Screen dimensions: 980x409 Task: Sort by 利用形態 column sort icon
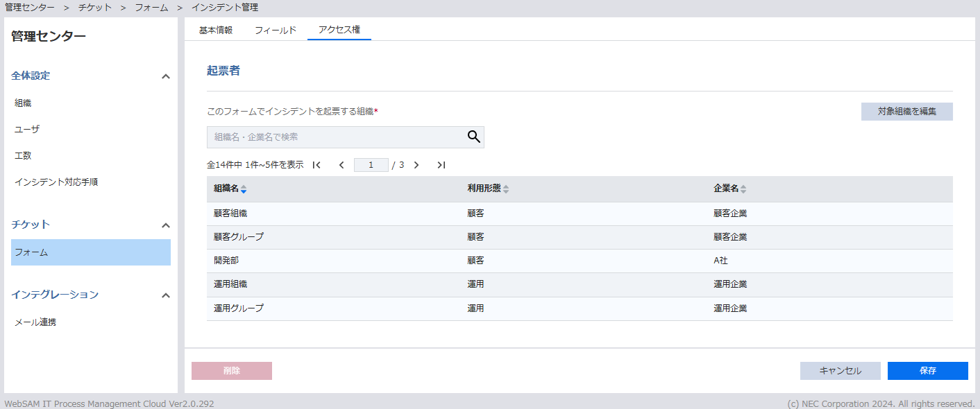click(506, 189)
